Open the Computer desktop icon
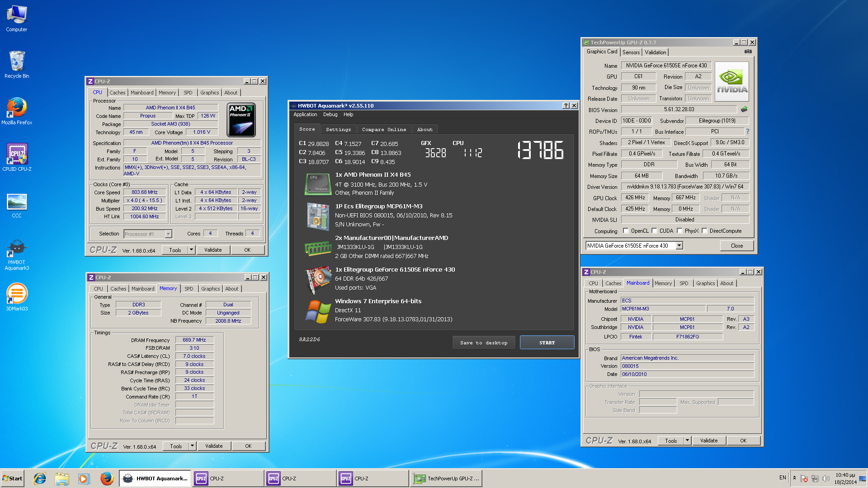The image size is (868, 488). pos(17,19)
